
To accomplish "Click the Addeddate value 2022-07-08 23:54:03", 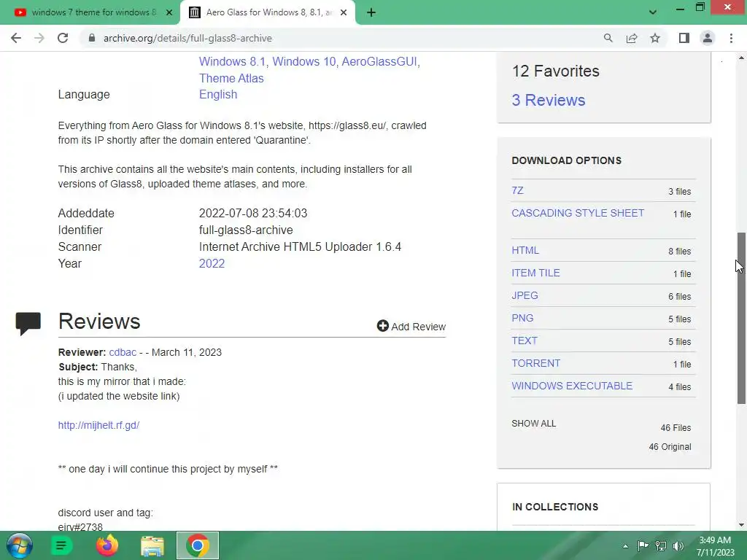I will coord(253,213).
